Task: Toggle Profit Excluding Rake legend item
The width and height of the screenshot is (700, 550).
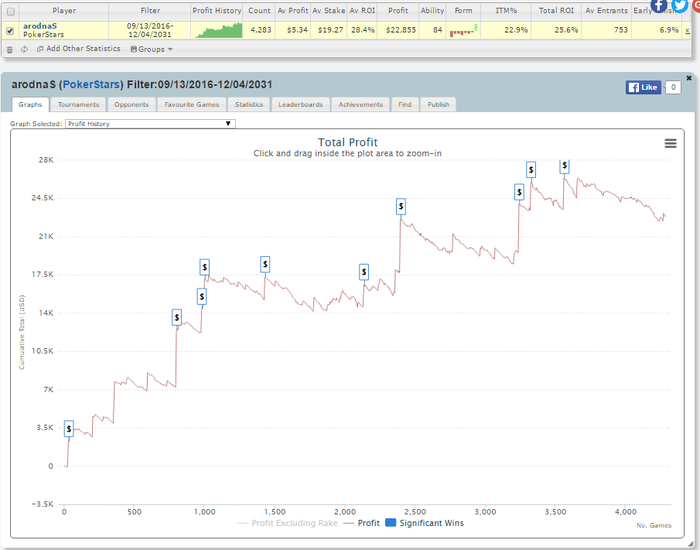Action: [288, 523]
